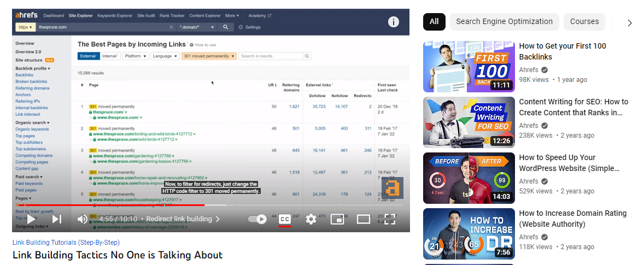
Task: Enter full screen mode
Action: [389, 220]
